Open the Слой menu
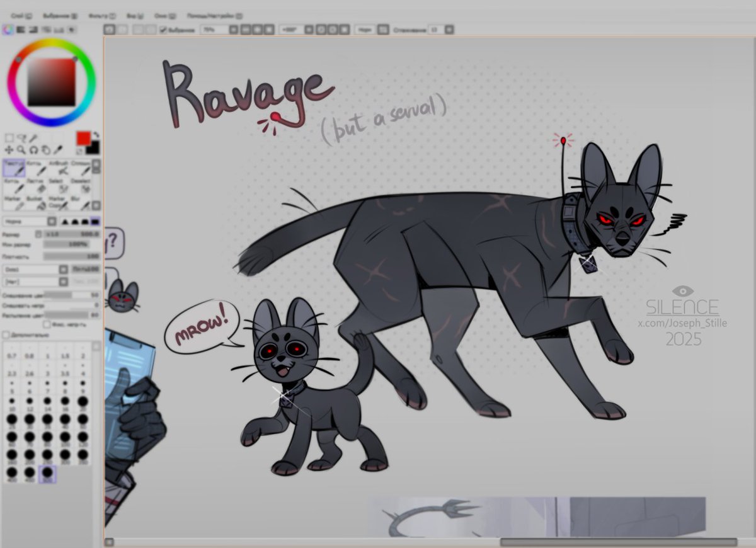 coord(21,16)
